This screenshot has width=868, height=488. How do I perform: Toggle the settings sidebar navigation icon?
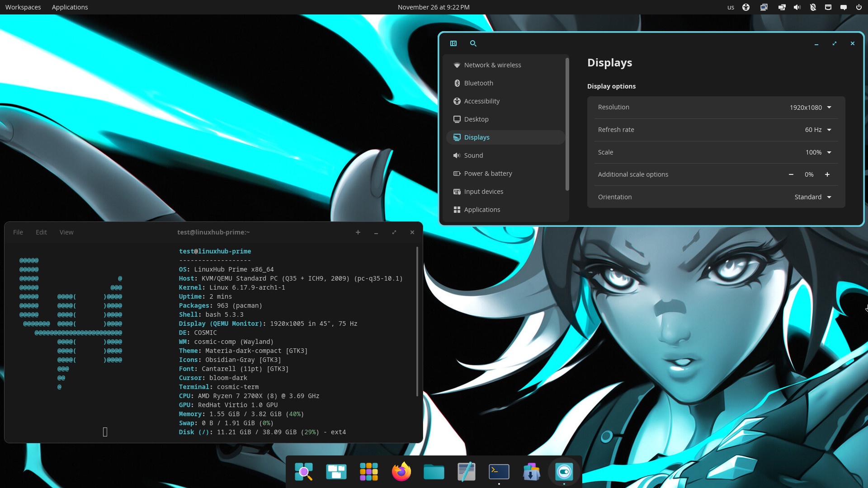[453, 43]
